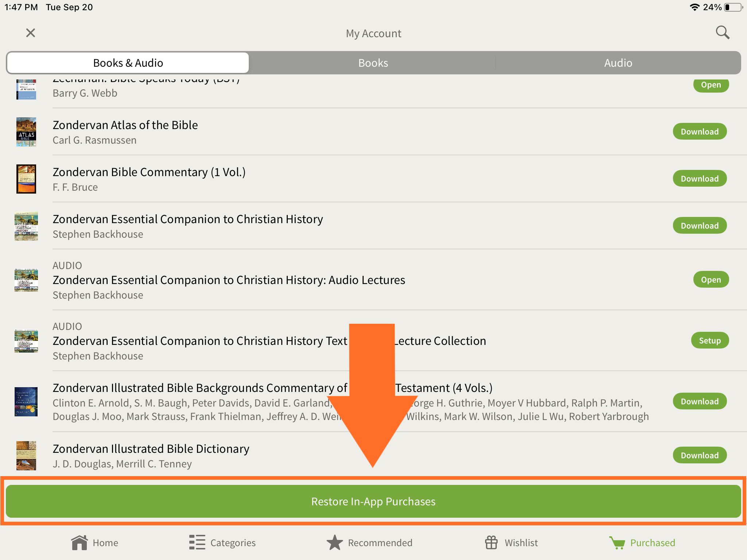Download Zondervan Essential Companion to Christian History

click(700, 226)
